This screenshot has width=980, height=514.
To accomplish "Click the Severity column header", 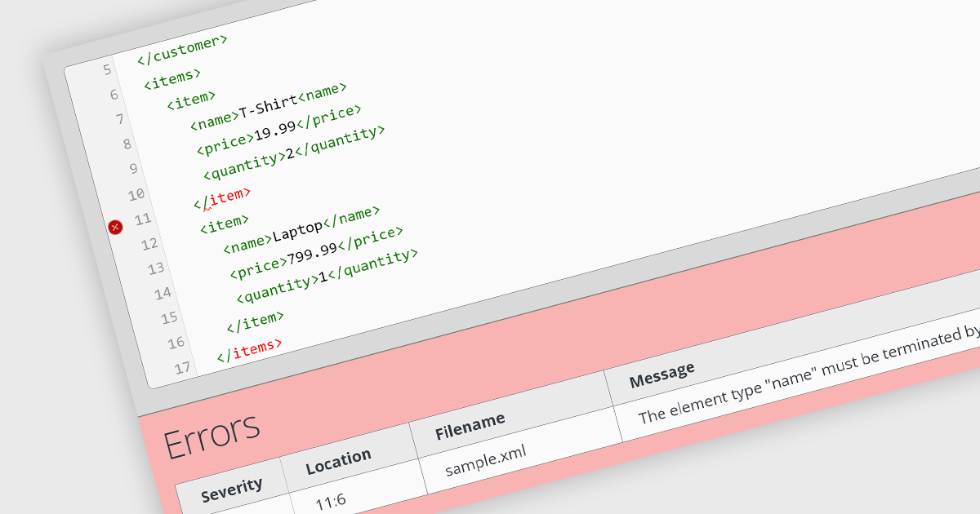I will (232, 488).
